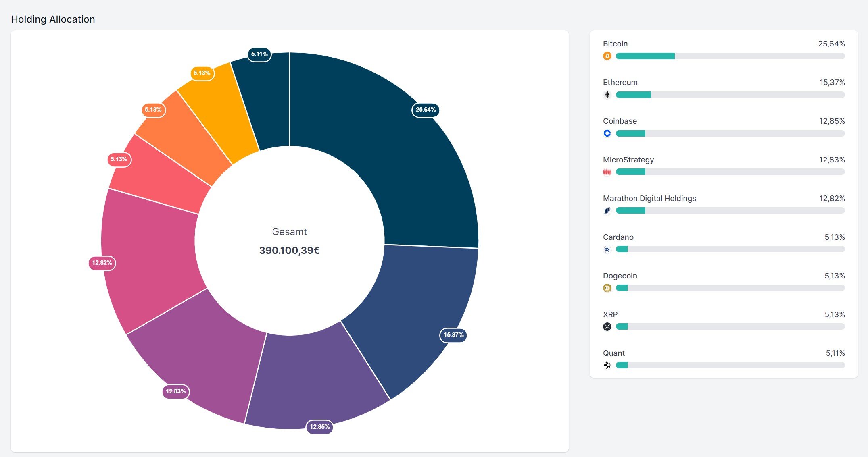Click the Ethereum logo icon

[x=607, y=95]
